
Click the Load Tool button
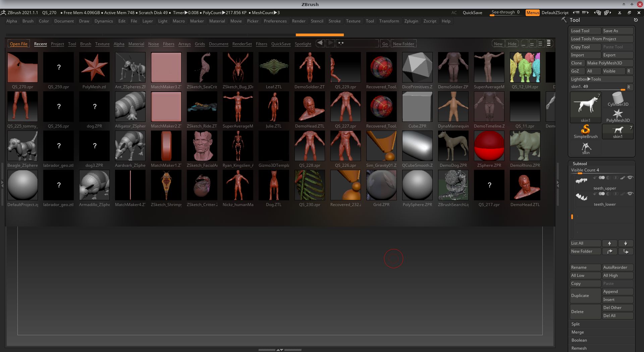(585, 31)
